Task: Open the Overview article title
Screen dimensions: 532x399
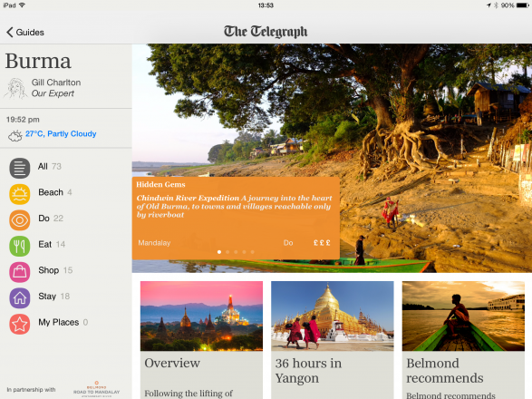Action: point(172,363)
